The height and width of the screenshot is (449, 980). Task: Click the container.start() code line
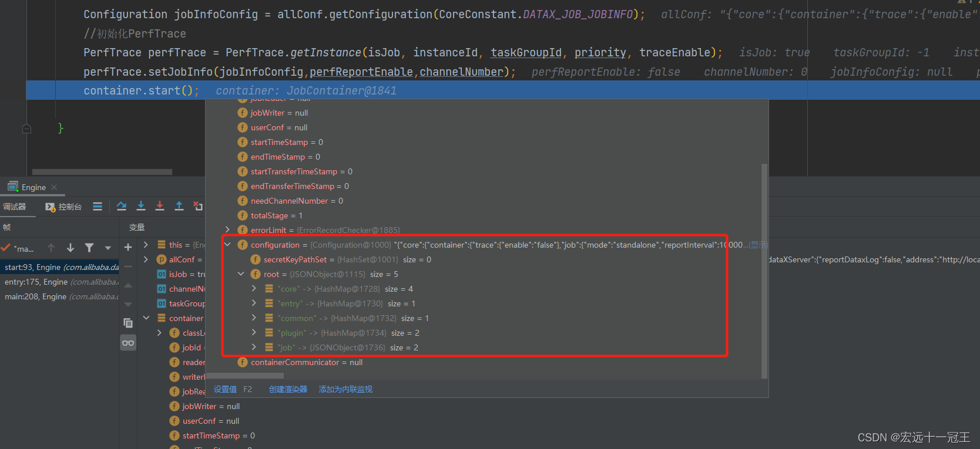[x=141, y=90]
